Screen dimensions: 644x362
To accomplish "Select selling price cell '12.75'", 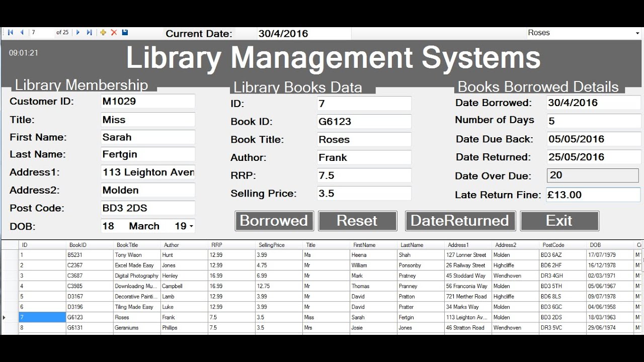I will (279, 286).
